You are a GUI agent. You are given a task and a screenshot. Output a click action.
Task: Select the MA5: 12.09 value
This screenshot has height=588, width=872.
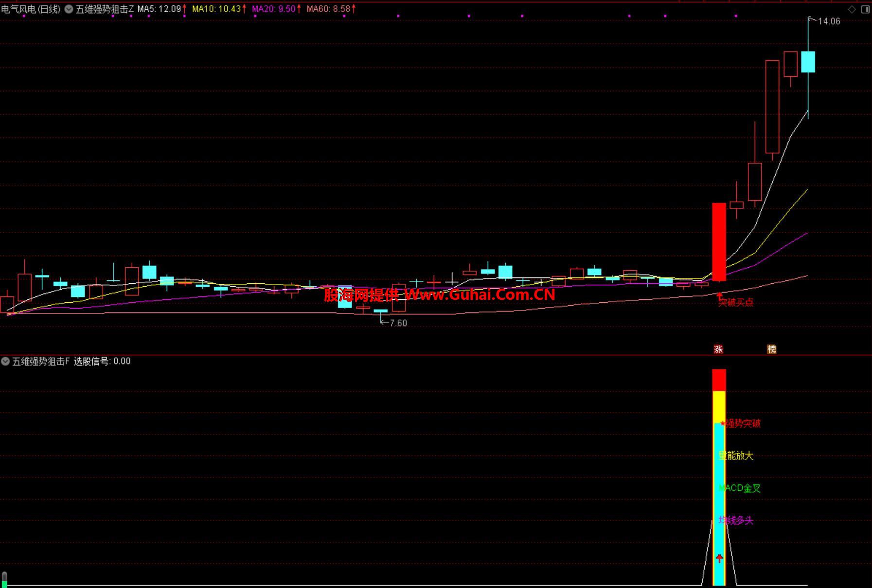(160, 9)
